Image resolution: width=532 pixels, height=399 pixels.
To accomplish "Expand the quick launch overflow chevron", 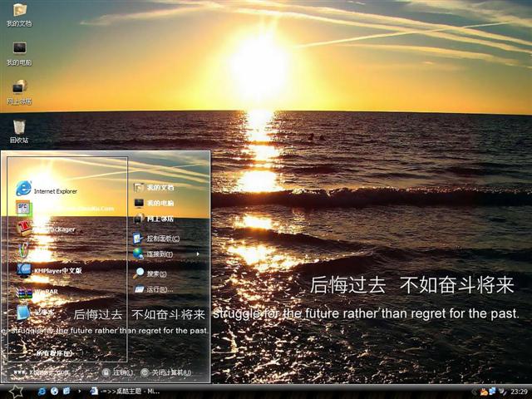I will pyautogui.click(x=80, y=392).
